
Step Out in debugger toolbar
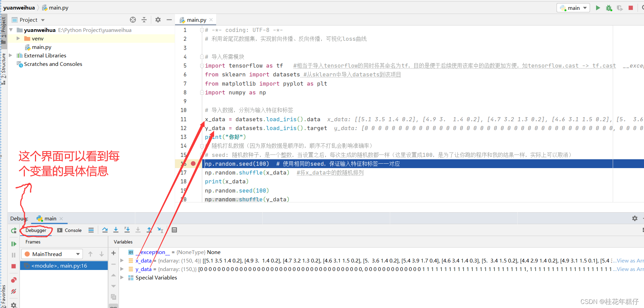149,230
